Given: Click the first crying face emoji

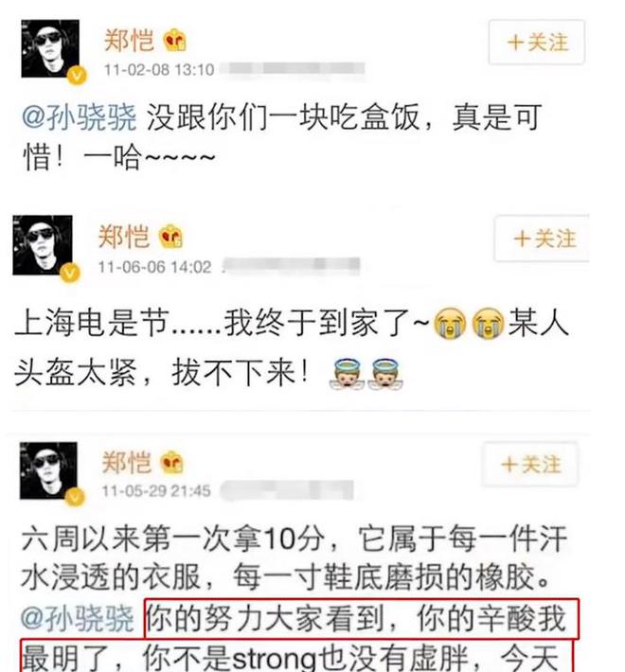Looking at the screenshot, I should tap(450, 323).
